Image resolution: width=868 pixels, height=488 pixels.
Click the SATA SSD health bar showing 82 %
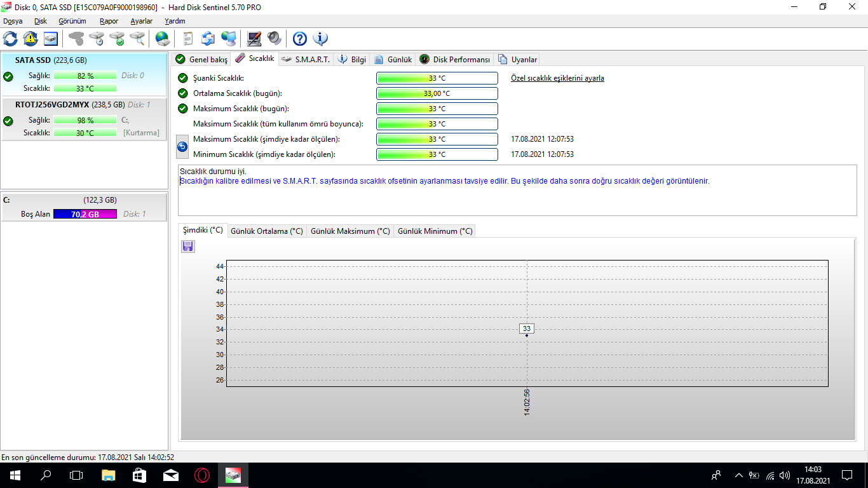(85, 76)
